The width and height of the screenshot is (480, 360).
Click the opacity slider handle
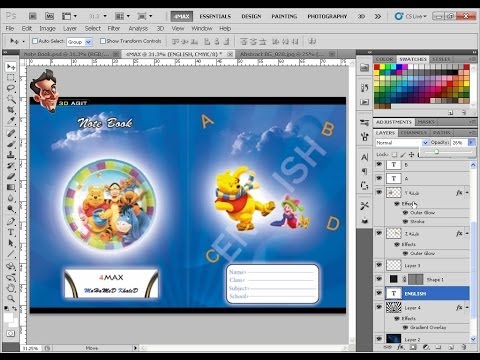point(436,152)
